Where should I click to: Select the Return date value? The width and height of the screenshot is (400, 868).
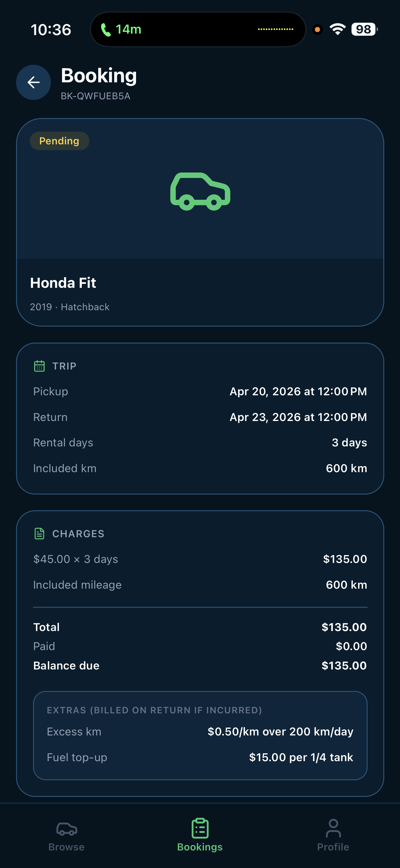(298, 417)
